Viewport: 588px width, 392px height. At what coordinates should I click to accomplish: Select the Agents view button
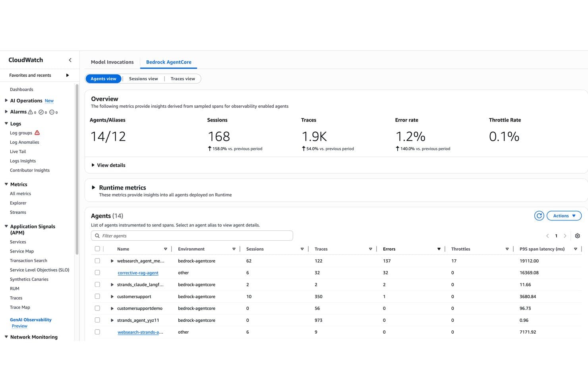pyautogui.click(x=103, y=79)
